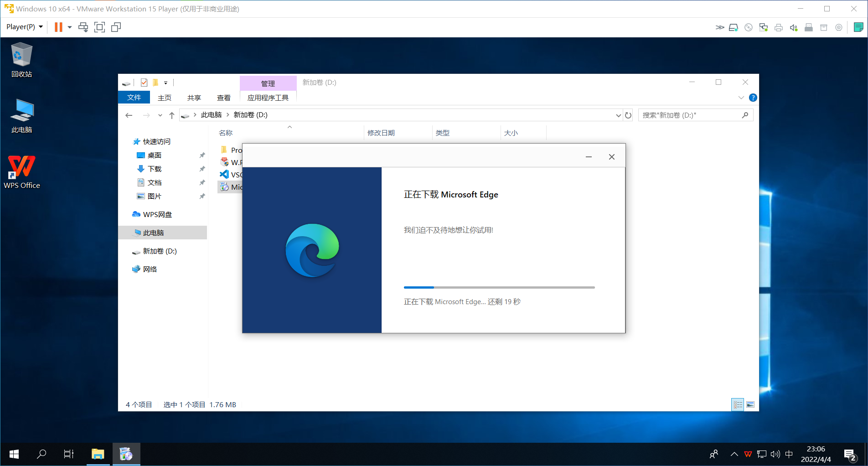The height and width of the screenshot is (466, 868).
Task: Click the VMware network adapter icon
Action: click(x=763, y=27)
